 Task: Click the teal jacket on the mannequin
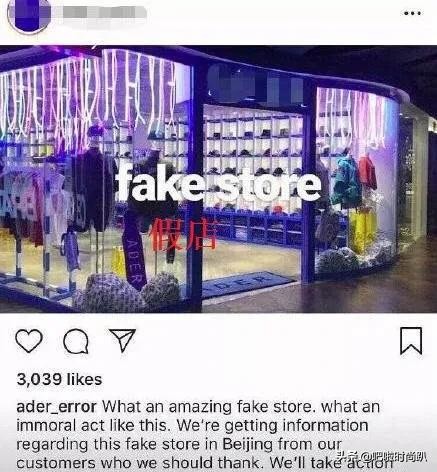347,182
